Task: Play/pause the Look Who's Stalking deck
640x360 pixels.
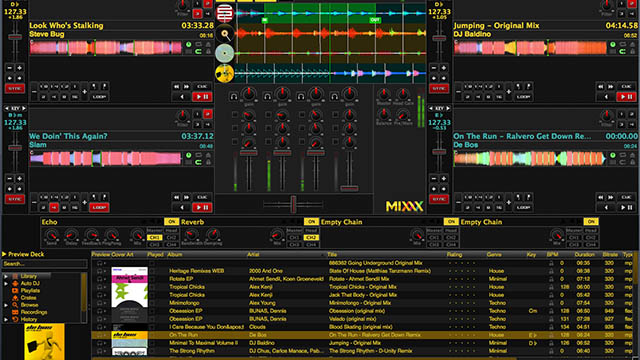Action: [x=202, y=97]
